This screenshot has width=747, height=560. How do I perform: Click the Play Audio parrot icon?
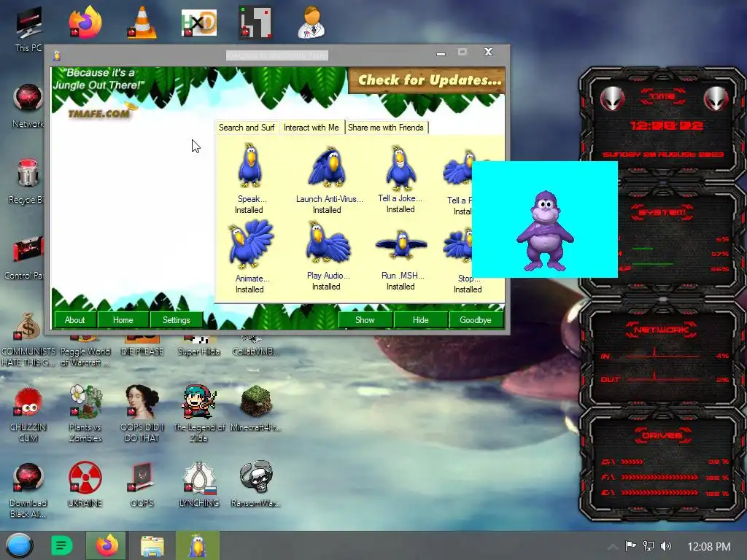(328, 242)
